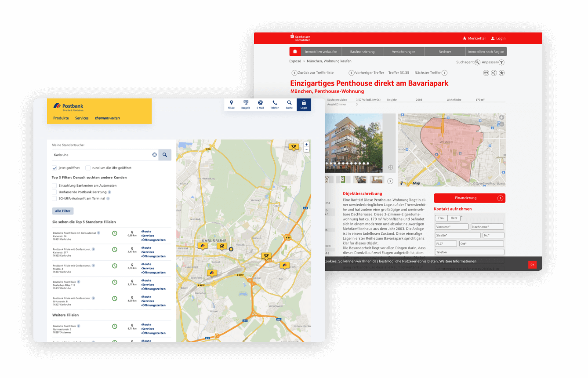Click arrow on the red Finanzierung button
Image resolution: width=588 pixels, height=378 pixels.
[x=500, y=198]
